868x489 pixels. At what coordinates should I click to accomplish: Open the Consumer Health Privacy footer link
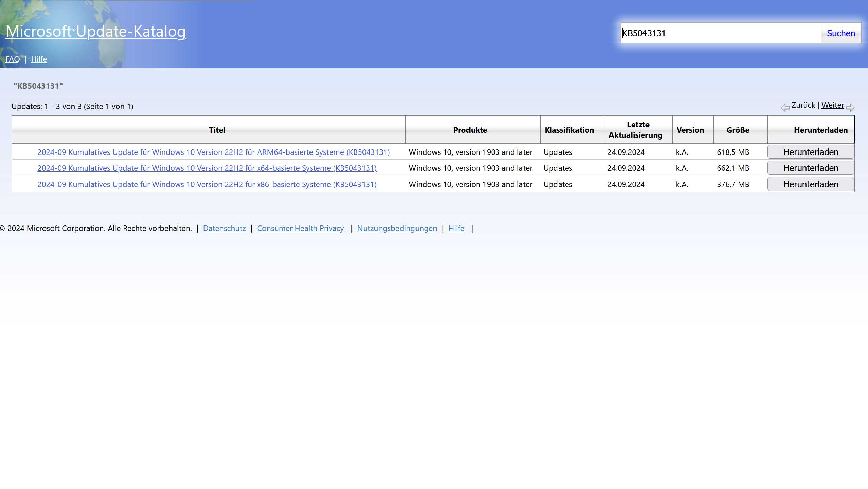(301, 228)
